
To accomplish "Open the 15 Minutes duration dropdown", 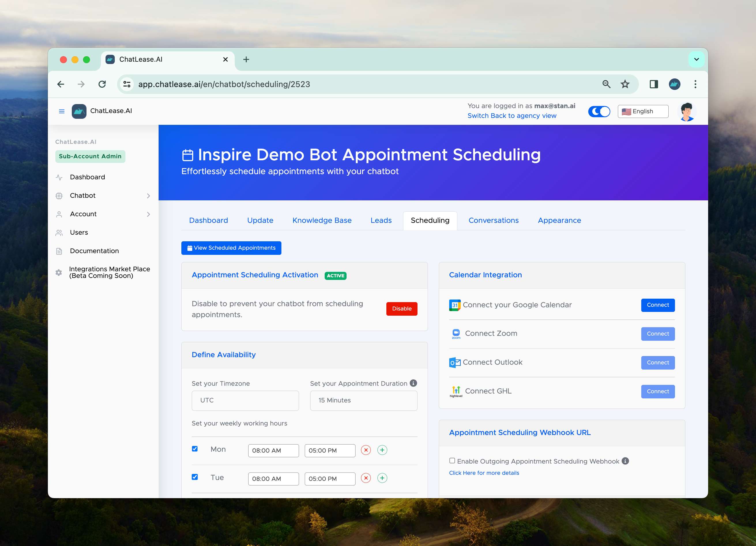I will pyautogui.click(x=363, y=400).
